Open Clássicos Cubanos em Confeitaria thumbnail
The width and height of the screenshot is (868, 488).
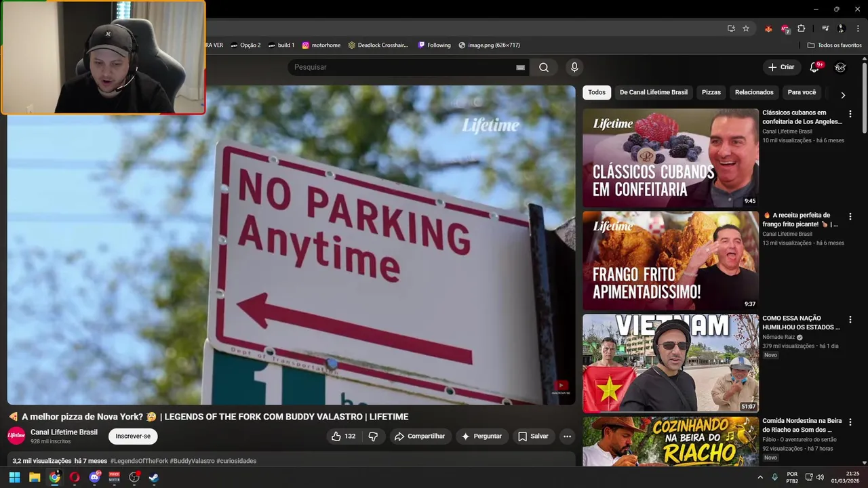pos(671,158)
